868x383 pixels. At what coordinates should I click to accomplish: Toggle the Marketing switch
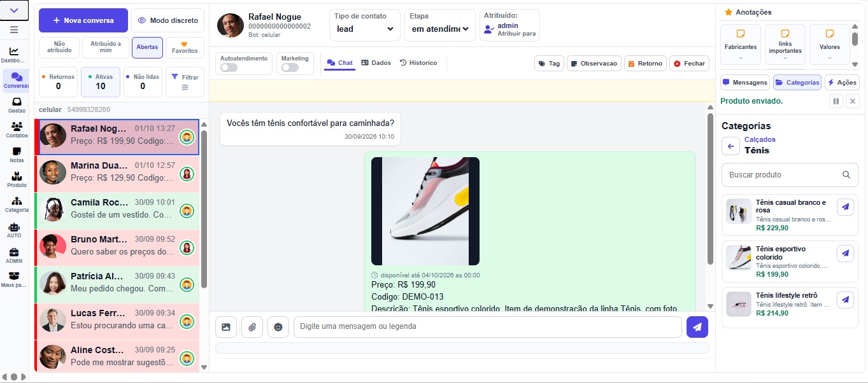[290, 67]
